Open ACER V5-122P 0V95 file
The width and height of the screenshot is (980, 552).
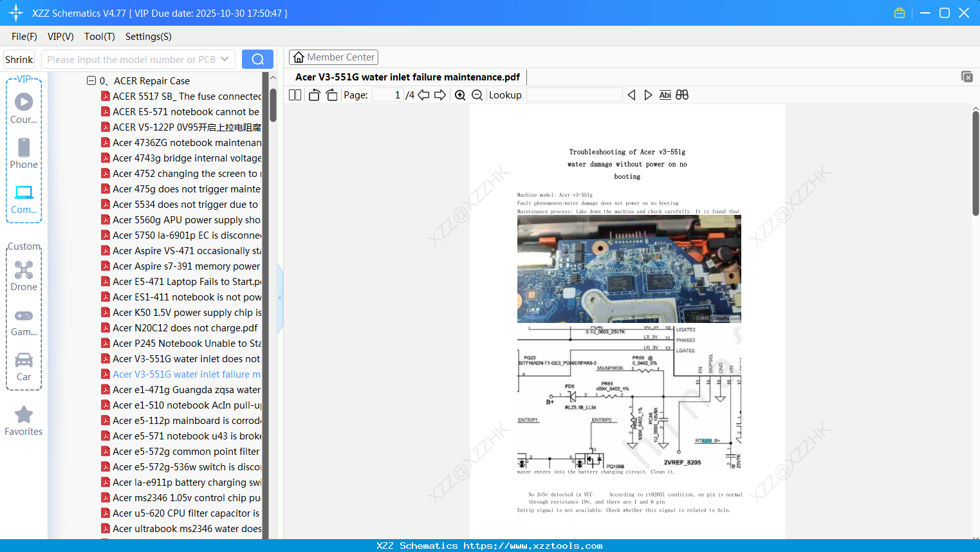pos(181,127)
